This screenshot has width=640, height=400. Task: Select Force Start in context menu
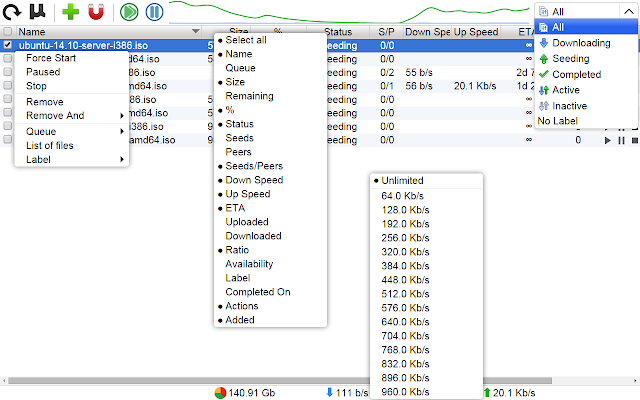pos(71,58)
